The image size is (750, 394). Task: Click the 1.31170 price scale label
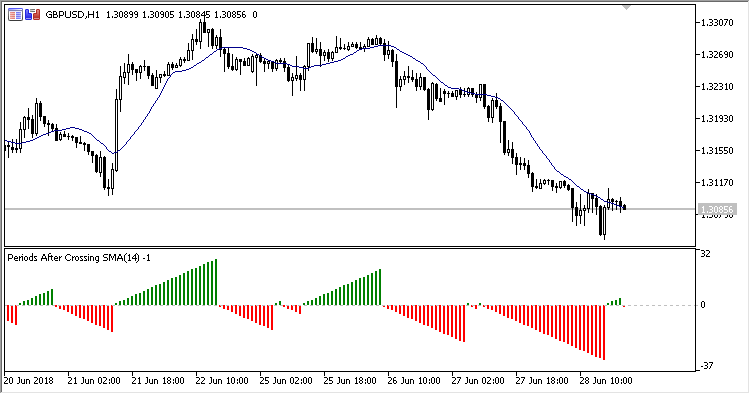click(x=717, y=183)
